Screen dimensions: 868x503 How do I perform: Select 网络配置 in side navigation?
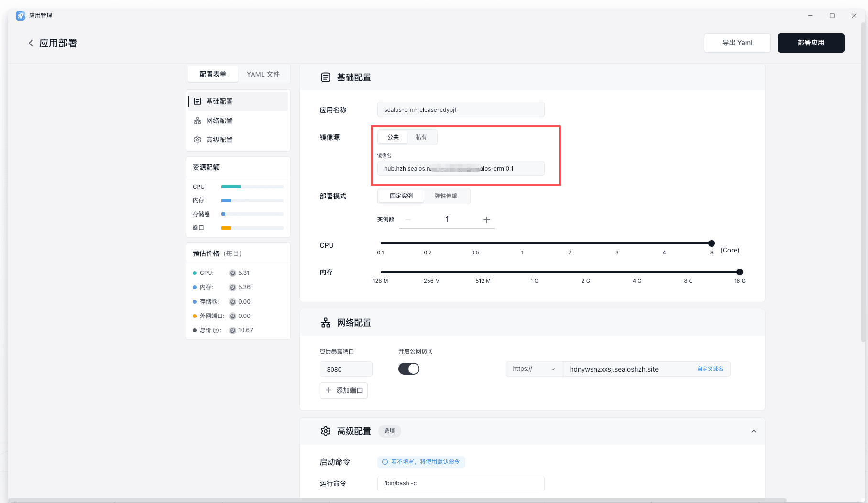(x=238, y=120)
